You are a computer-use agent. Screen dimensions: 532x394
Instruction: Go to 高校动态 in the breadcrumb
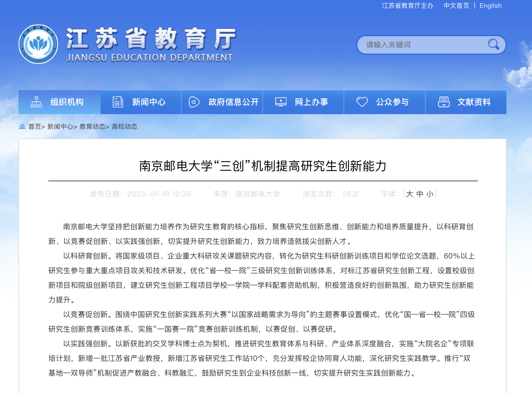click(124, 127)
